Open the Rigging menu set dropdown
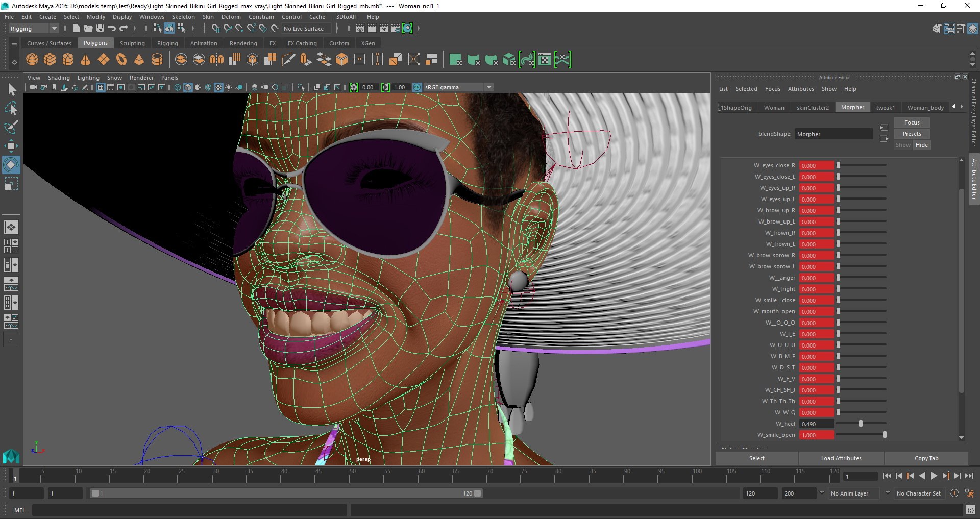The image size is (980, 519). click(x=34, y=29)
